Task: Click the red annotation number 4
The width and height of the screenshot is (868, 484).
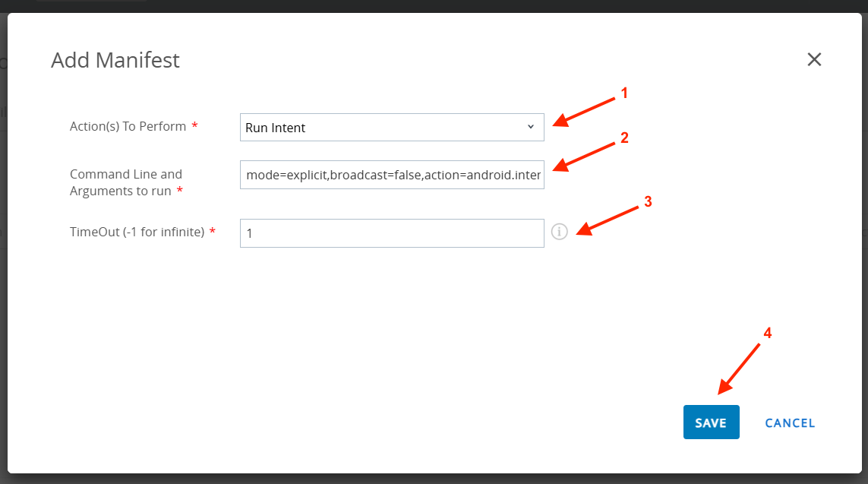Action: coord(767,333)
